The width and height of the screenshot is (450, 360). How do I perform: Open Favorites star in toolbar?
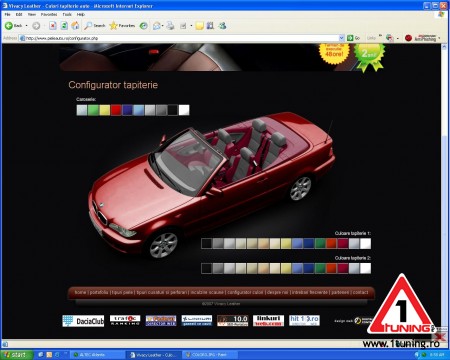click(122, 26)
